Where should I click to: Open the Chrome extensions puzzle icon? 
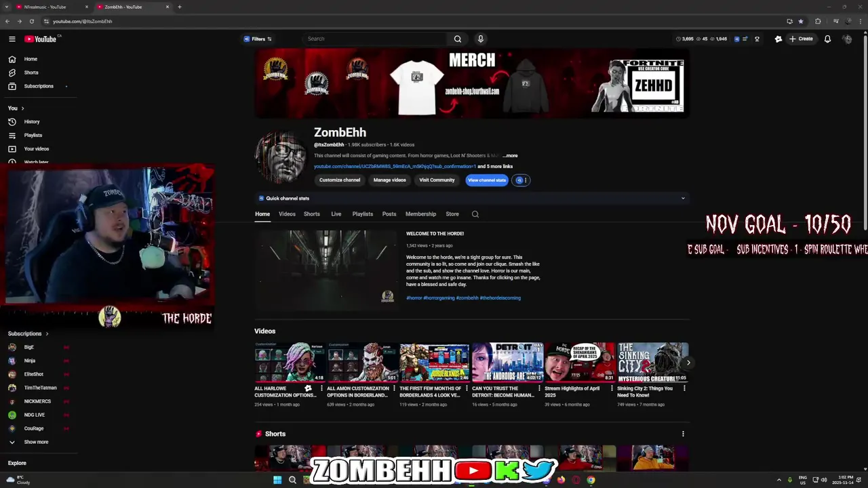pyautogui.click(x=818, y=21)
